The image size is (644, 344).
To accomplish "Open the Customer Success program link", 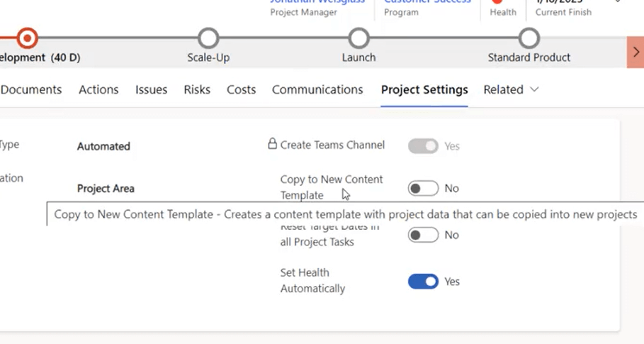I will pyautogui.click(x=427, y=2).
